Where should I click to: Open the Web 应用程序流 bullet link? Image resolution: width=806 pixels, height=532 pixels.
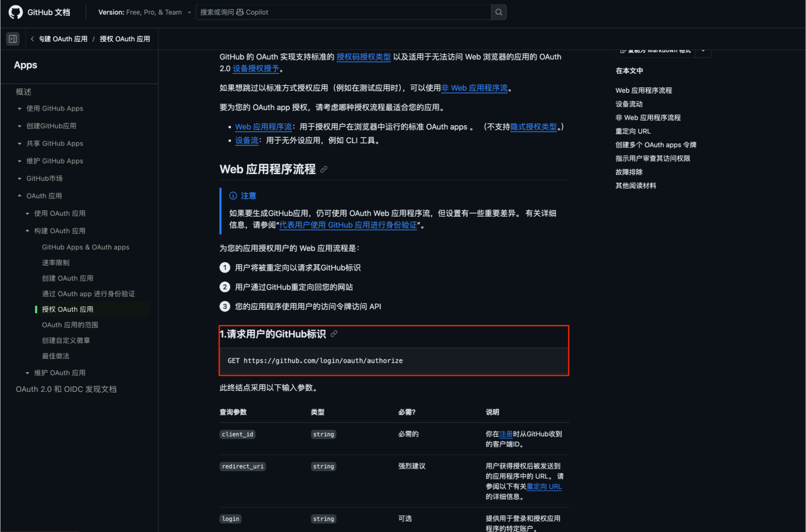(263, 127)
